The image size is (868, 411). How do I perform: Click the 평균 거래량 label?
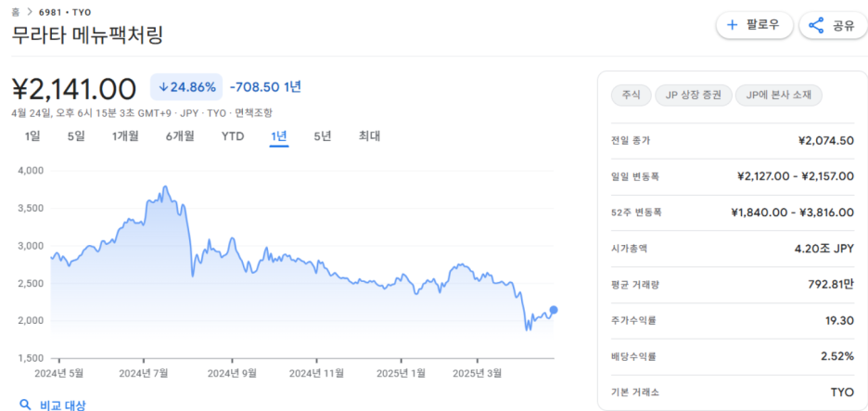(635, 285)
